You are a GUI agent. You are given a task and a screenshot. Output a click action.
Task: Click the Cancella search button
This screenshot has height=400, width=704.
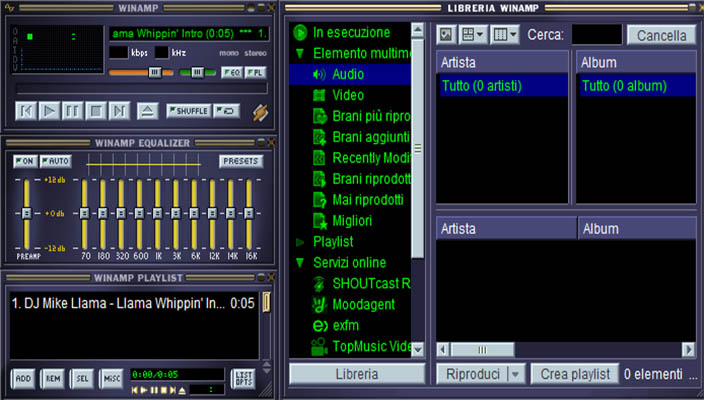661,35
